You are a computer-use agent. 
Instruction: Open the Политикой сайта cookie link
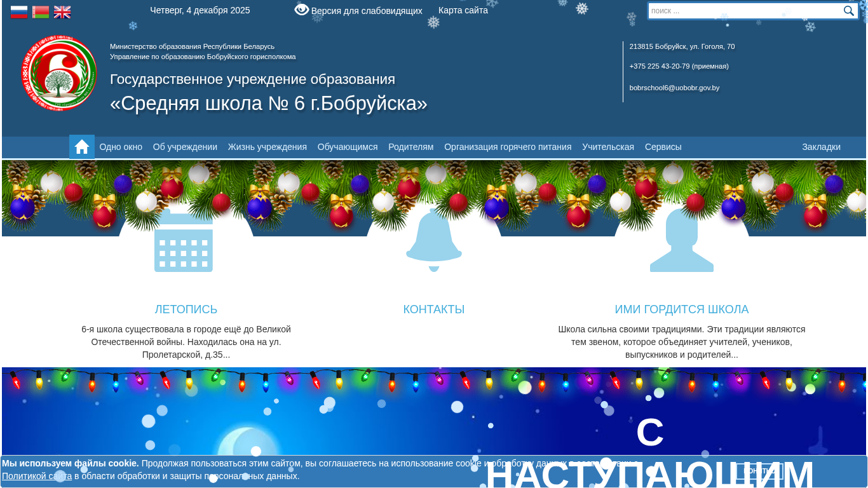tap(37, 476)
